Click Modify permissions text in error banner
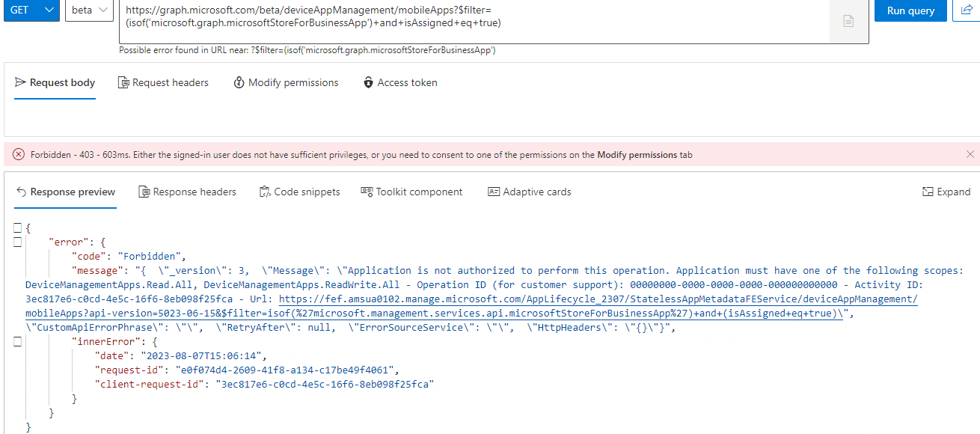Image resolution: width=980 pixels, height=434 pixels. 637,155
